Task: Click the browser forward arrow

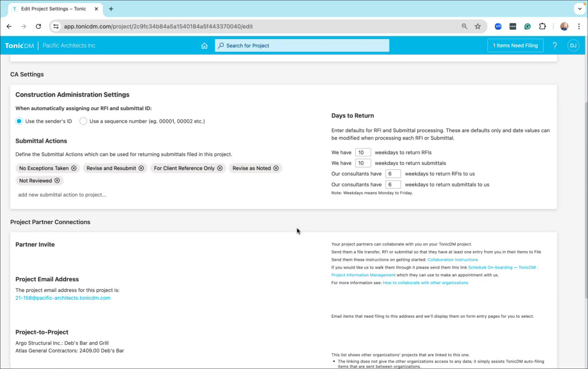Action: point(24,26)
